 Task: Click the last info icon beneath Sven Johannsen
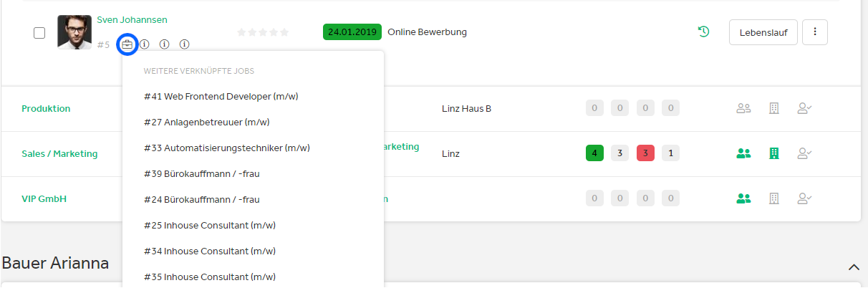click(x=184, y=44)
